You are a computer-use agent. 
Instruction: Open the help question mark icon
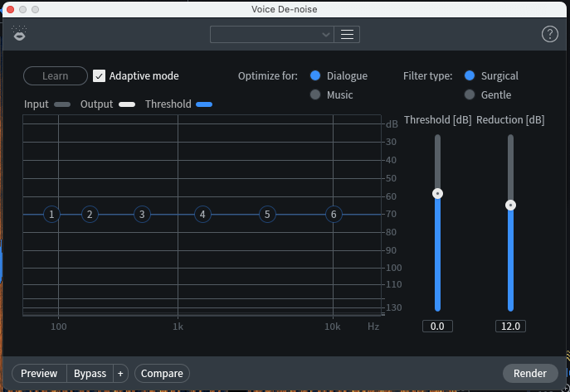click(549, 34)
